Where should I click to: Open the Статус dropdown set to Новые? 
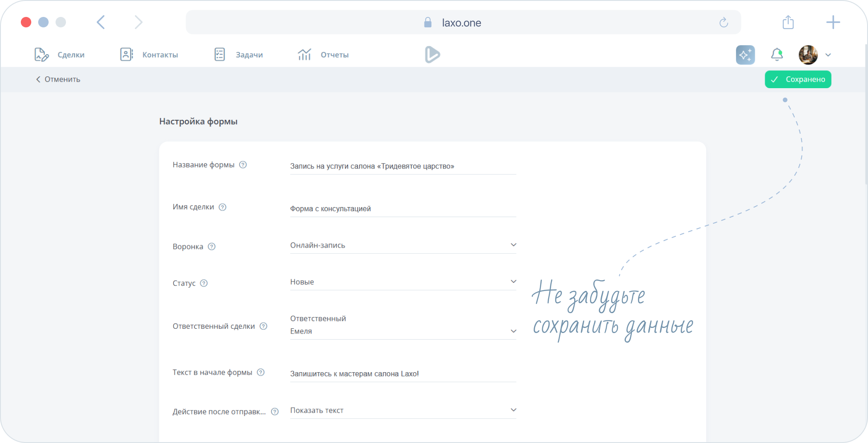[513, 281]
